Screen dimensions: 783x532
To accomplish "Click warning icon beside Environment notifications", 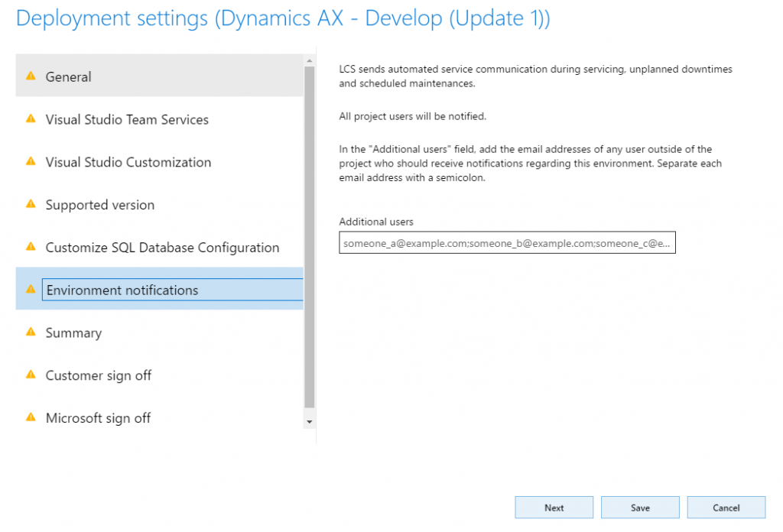I will pyautogui.click(x=31, y=289).
